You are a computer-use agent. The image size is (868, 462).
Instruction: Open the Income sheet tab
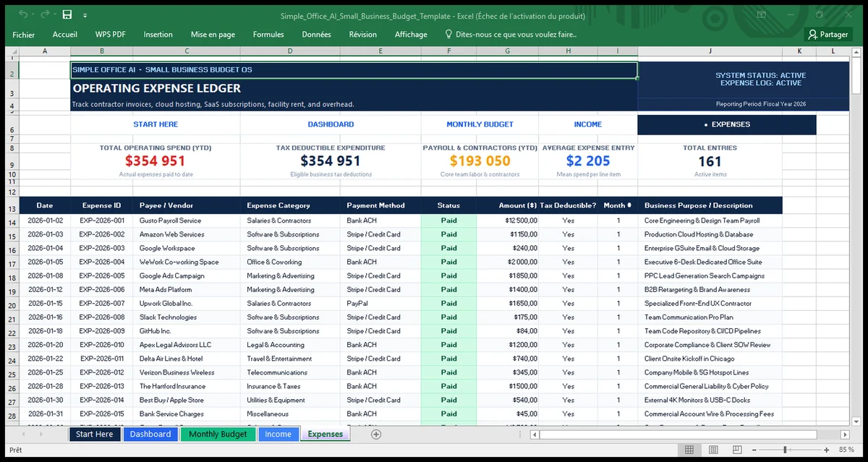click(278, 434)
